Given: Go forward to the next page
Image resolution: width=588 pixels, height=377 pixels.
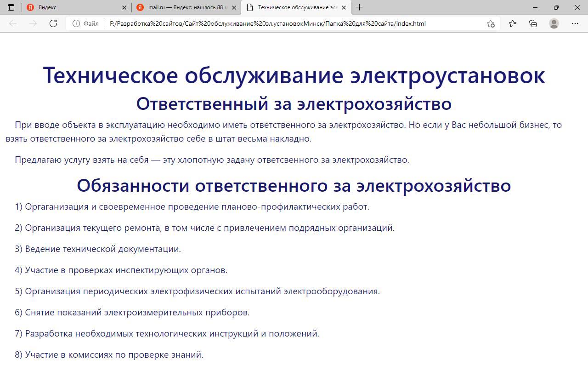Looking at the screenshot, I should tap(33, 23).
